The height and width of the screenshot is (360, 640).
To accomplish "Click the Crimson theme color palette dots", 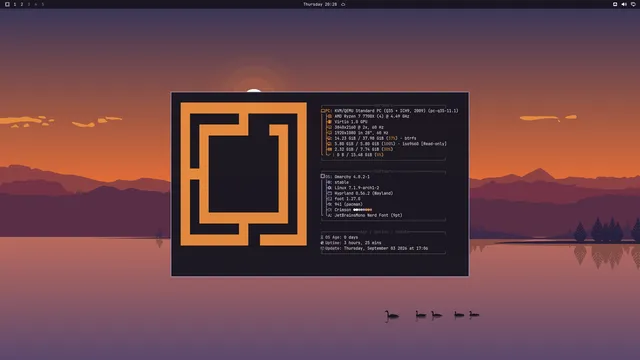I will coord(362,210).
